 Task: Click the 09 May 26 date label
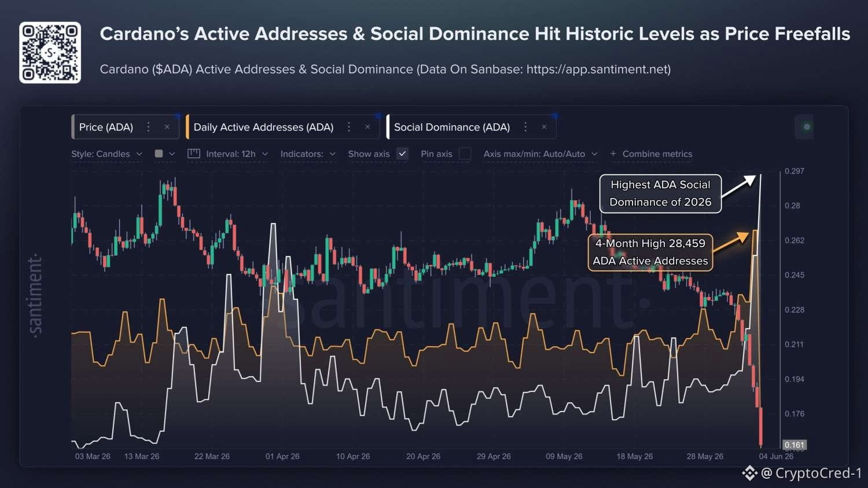(x=564, y=456)
